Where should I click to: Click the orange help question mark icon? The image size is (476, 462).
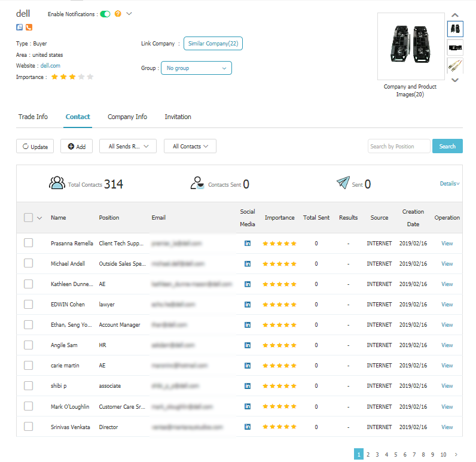coord(118,14)
